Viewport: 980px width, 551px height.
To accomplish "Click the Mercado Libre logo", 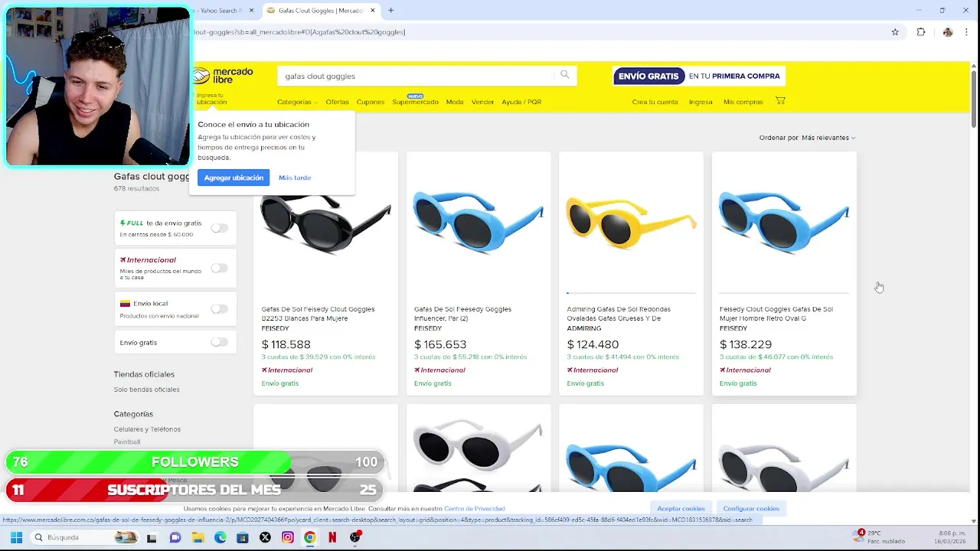I will point(223,76).
